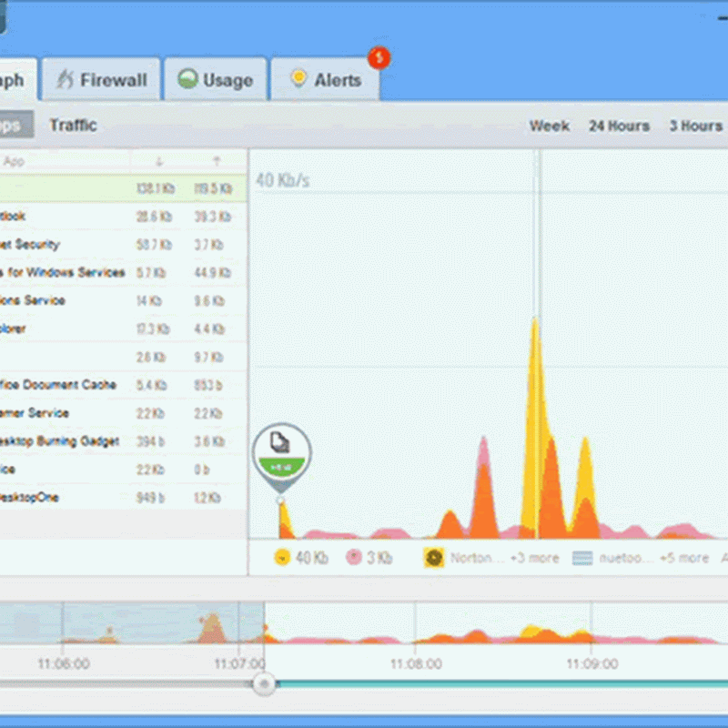Click the 11:06:00 timeline label
Screen dimensions: 728x728
64,663
